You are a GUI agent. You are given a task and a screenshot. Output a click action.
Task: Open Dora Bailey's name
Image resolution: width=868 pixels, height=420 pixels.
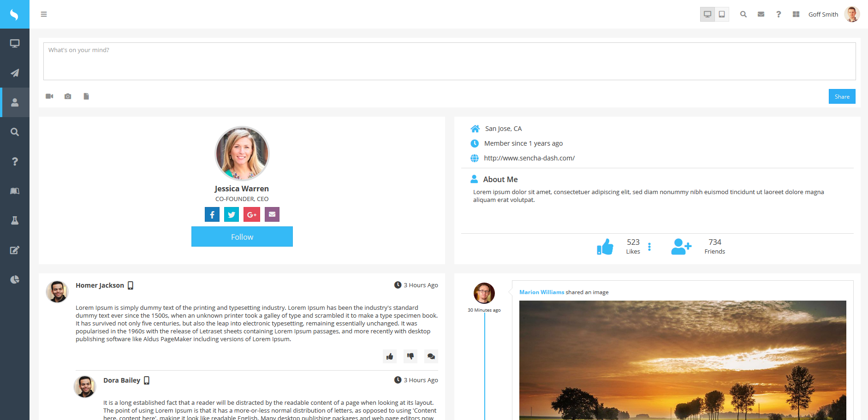pos(122,380)
